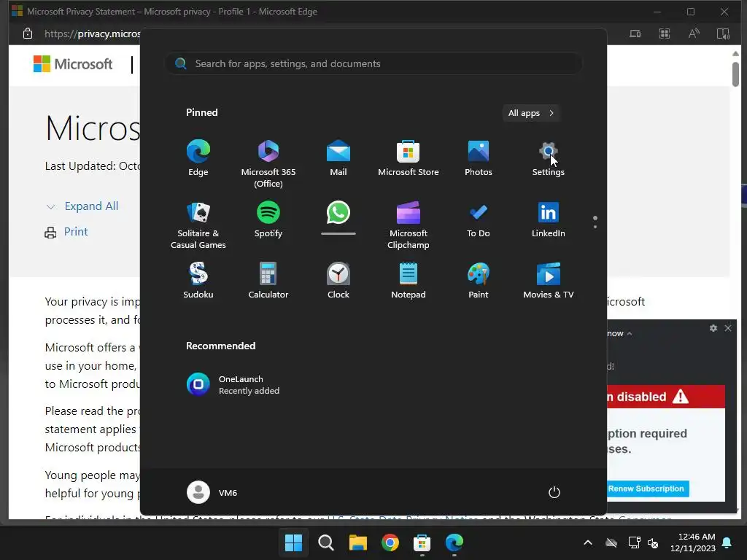Switch to Edge window on taskbar
Screen dimensions: 747x560
pyautogui.click(x=454, y=542)
